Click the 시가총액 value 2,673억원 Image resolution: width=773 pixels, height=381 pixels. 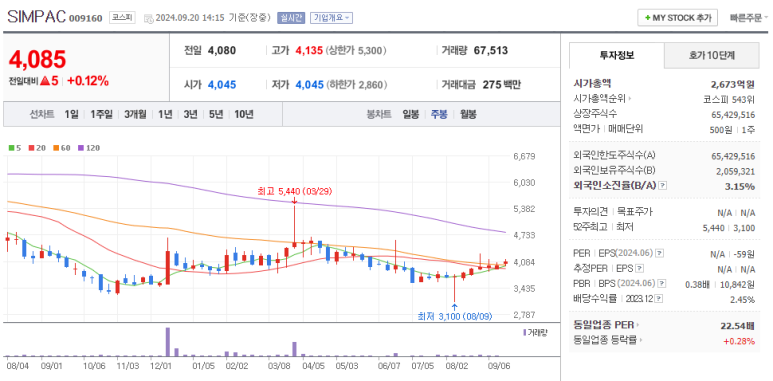[x=733, y=84]
